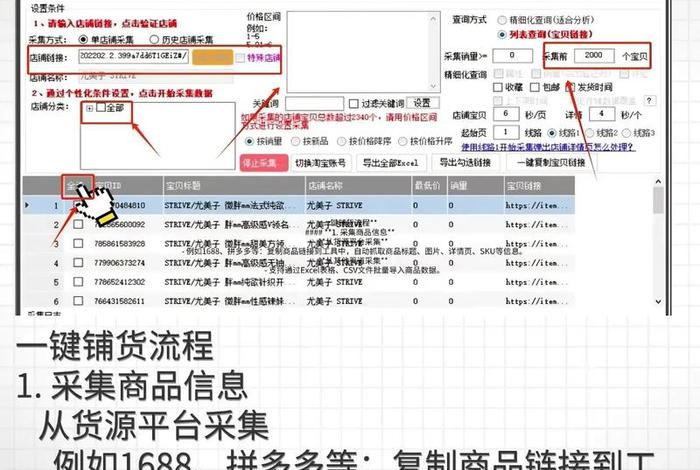Click the orange button beside 店铺链接 field
The image size is (700, 470).
[212, 57]
